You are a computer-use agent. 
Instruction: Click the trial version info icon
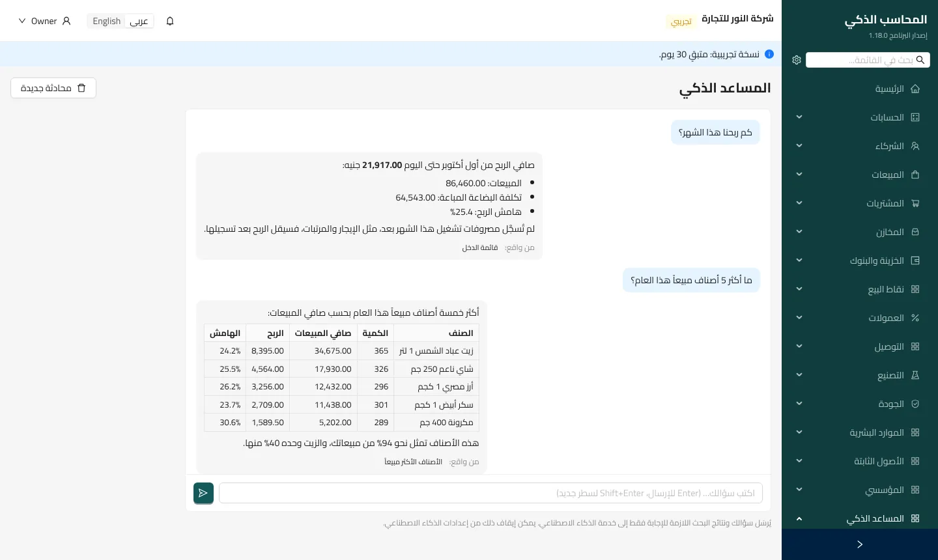[x=769, y=54]
